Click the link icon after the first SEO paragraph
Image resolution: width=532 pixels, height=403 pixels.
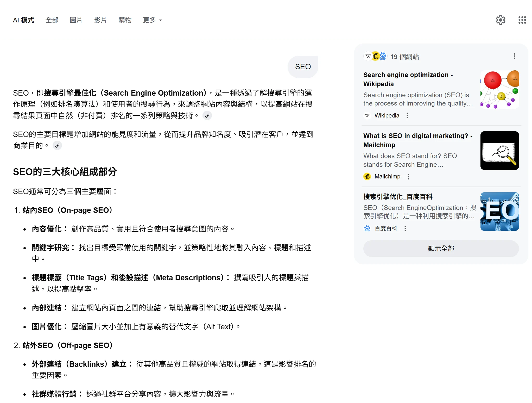207,115
